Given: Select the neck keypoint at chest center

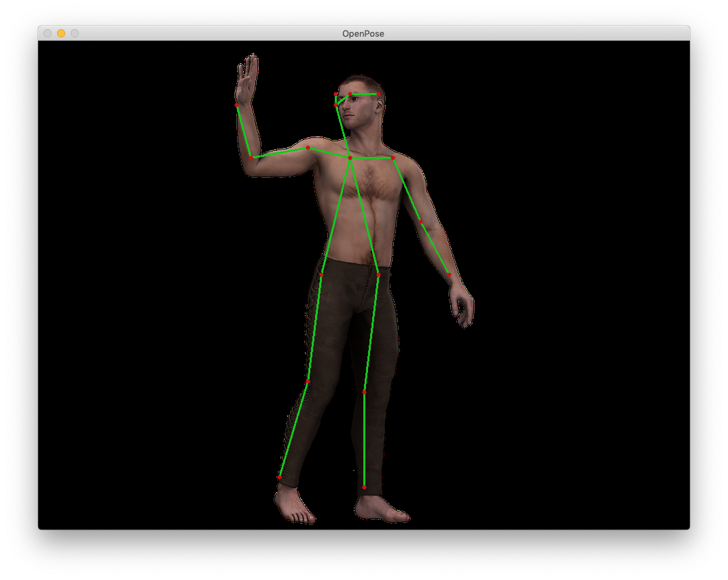Looking at the screenshot, I should pos(350,158).
